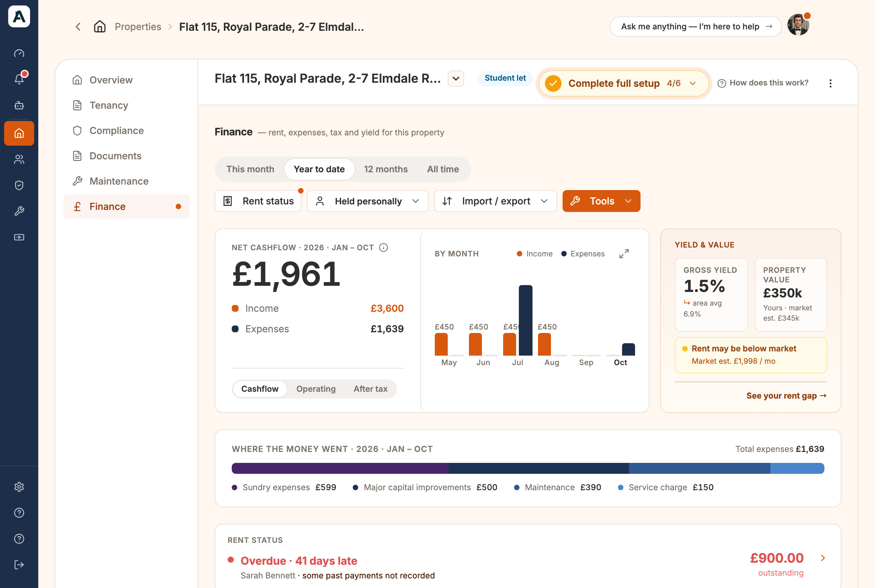Image resolution: width=875 pixels, height=588 pixels.
Task: Select the 12 months period option
Action: pos(386,169)
